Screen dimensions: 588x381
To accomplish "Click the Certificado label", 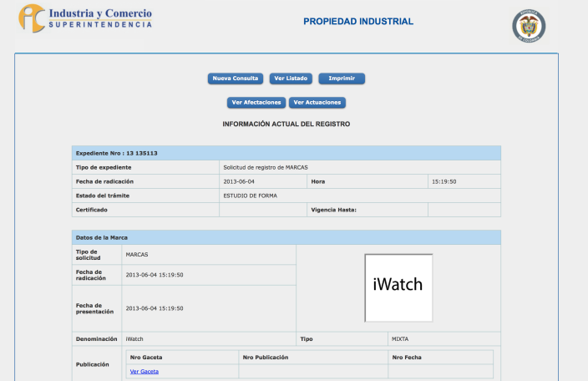I will point(92,210).
